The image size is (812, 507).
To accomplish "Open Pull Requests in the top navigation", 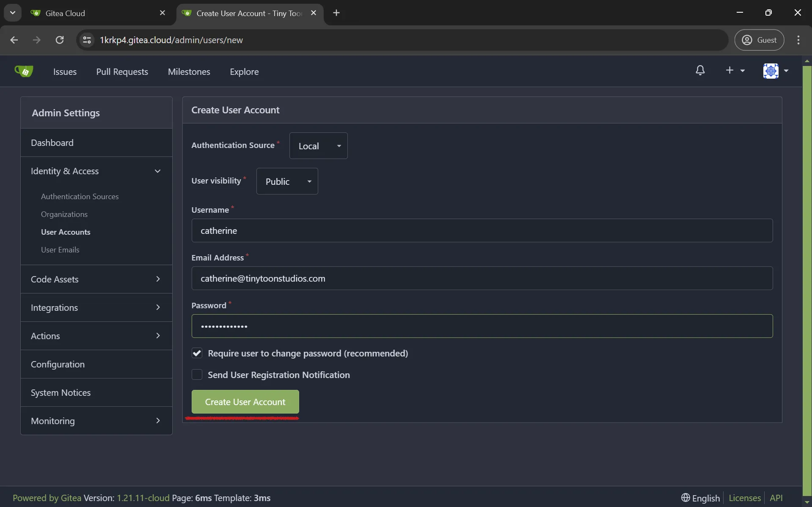I will [x=122, y=71].
